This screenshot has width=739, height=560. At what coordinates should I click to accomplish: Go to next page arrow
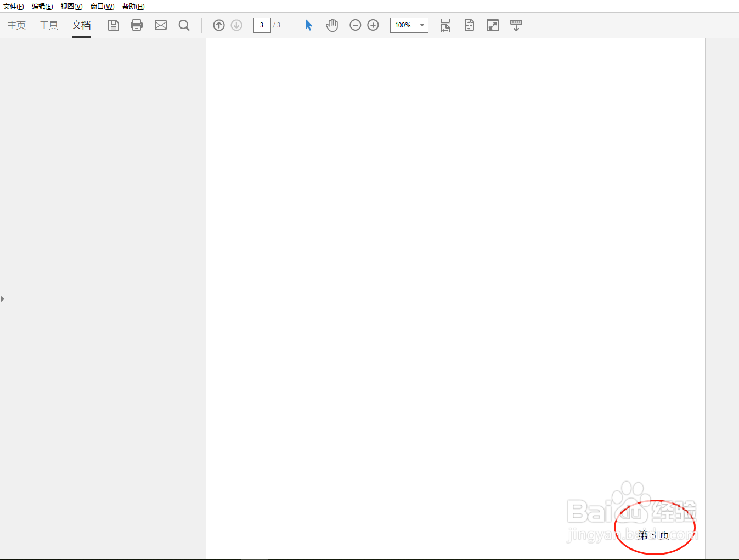(236, 25)
